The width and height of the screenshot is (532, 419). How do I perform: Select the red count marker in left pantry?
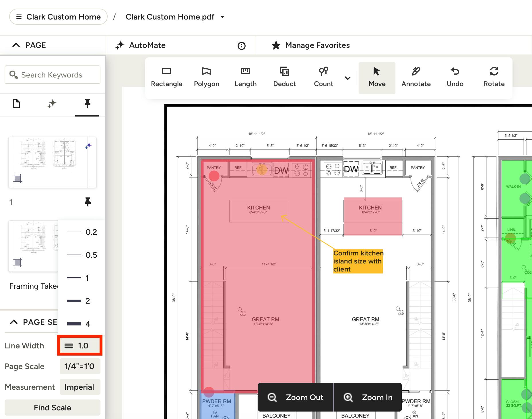click(214, 176)
